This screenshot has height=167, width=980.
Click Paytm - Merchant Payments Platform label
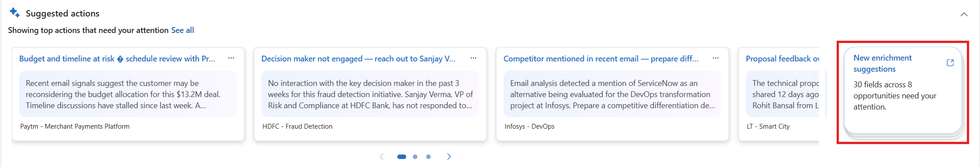tap(75, 126)
